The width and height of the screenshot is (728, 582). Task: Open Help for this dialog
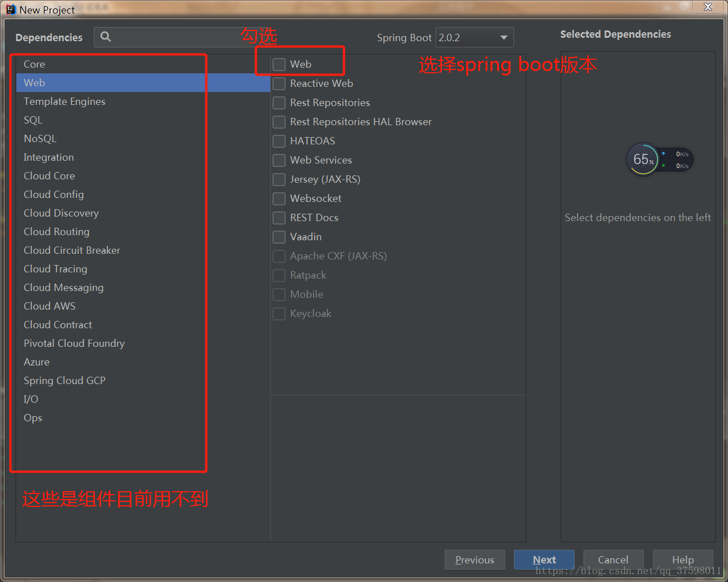coord(683,560)
